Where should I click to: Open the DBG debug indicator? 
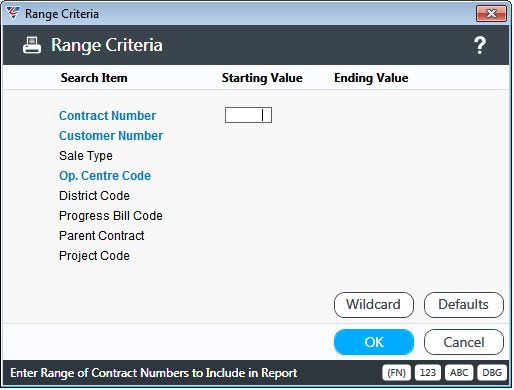pos(492,372)
